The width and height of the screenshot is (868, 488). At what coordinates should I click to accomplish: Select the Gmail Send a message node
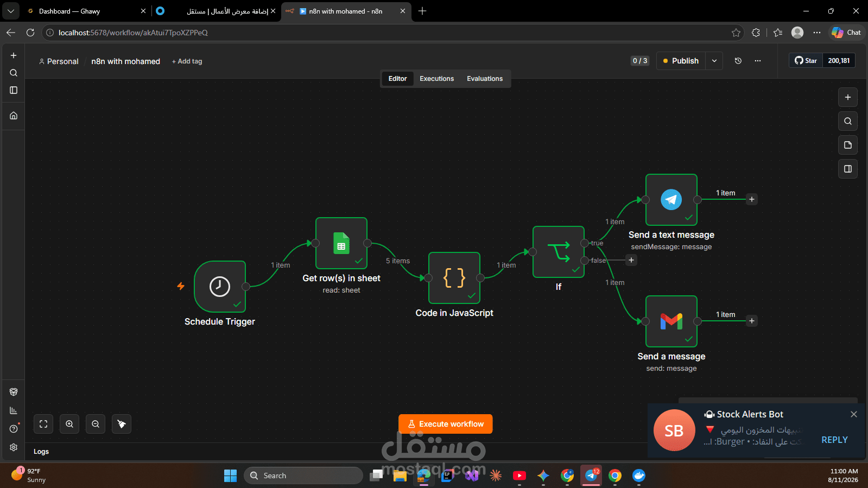coord(671,321)
